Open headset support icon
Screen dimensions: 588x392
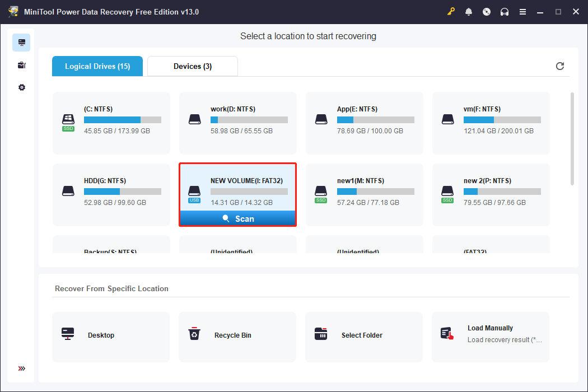pos(505,12)
